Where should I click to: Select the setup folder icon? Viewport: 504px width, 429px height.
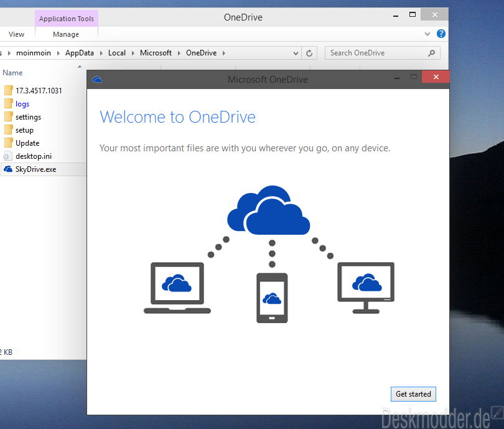pos(9,130)
